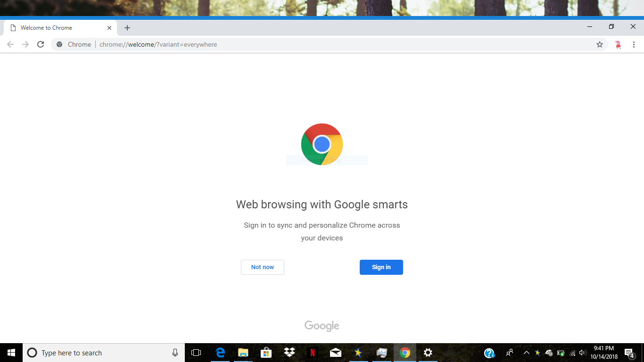Select the Welcome to Chrome tab

(x=60, y=28)
